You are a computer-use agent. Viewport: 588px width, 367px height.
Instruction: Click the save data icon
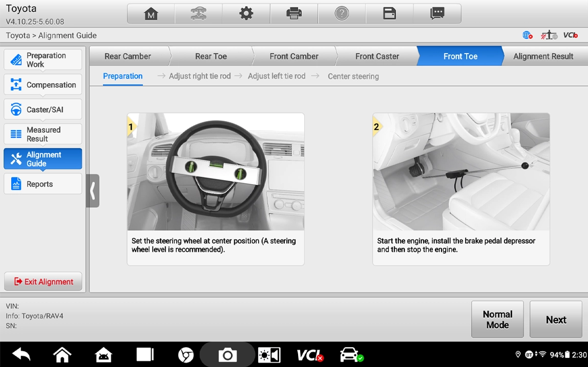389,14
